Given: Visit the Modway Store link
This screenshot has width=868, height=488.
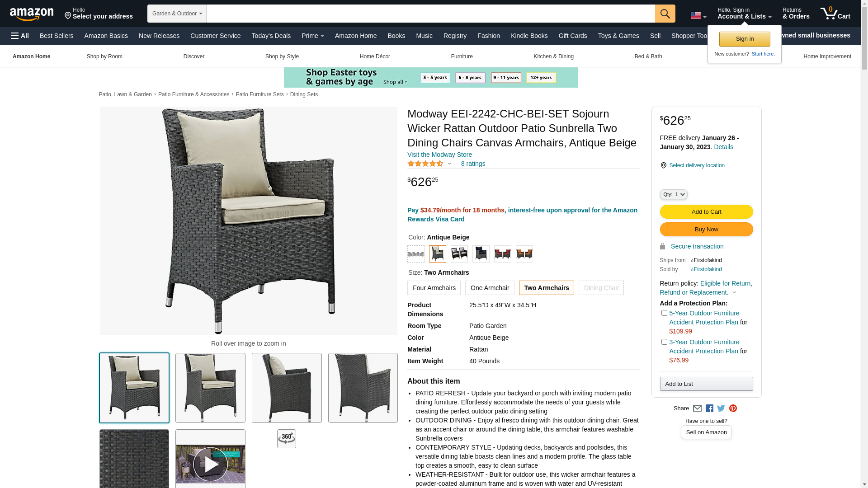Looking at the screenshot, I should pos(439,155).
